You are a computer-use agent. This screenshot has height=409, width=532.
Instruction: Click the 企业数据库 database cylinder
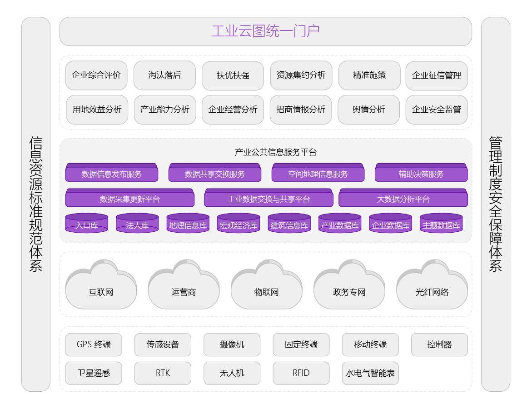(391, 223)
